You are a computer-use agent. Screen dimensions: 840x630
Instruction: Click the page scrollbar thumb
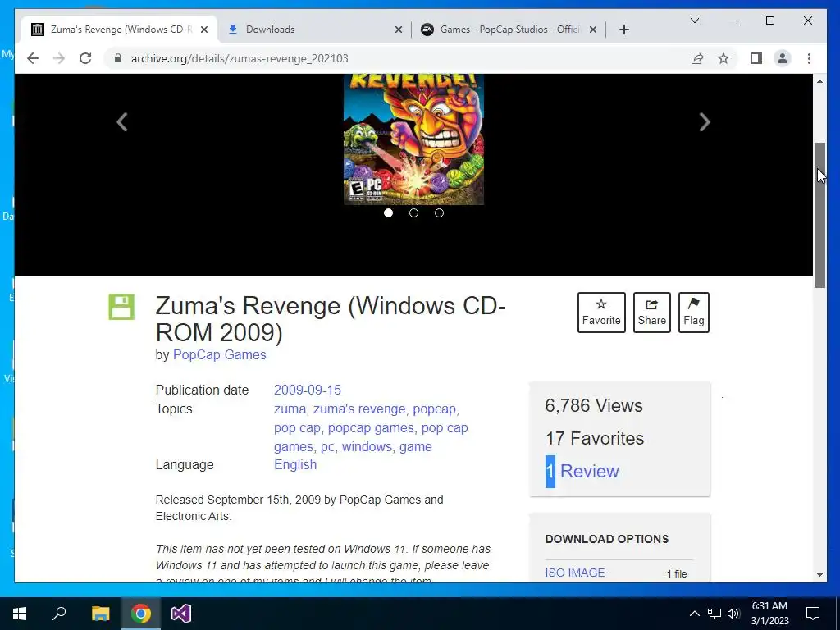click(819, 216)
